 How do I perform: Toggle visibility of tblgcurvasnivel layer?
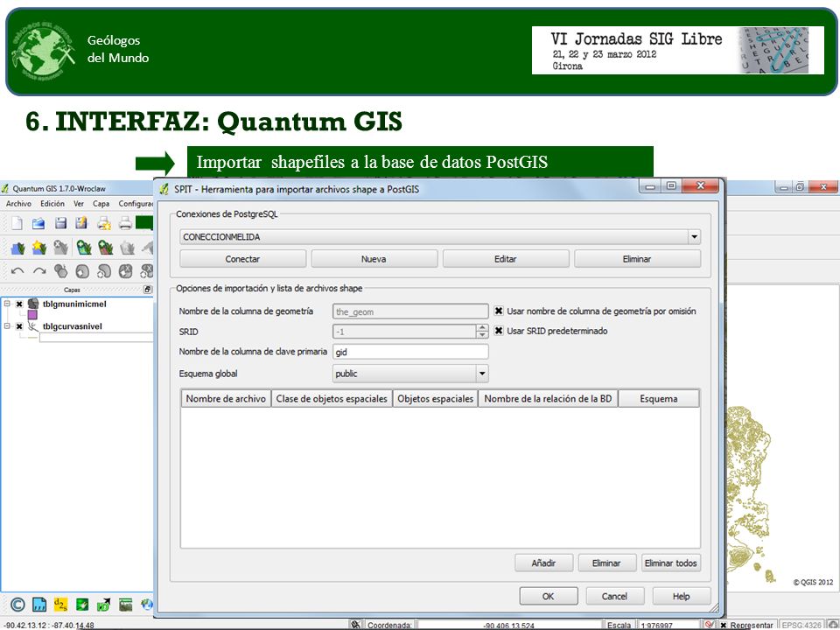[19, 326]
